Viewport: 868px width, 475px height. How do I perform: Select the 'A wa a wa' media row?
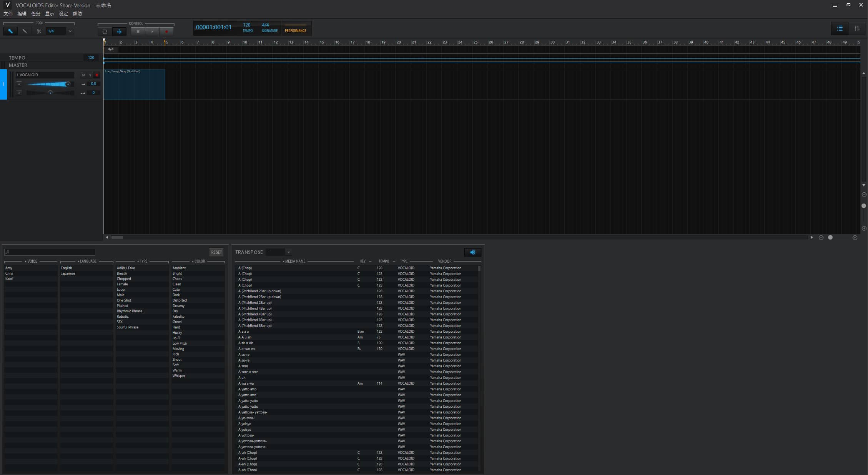(x=357, y=383)
